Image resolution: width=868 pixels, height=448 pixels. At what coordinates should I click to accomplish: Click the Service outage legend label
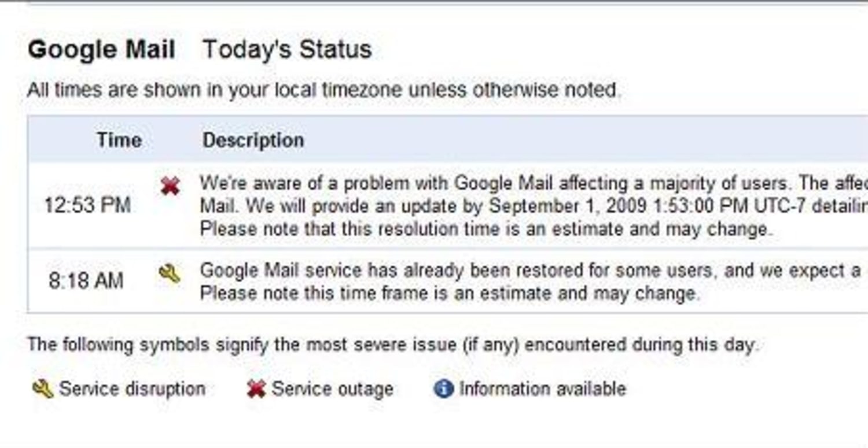point(332,389)
